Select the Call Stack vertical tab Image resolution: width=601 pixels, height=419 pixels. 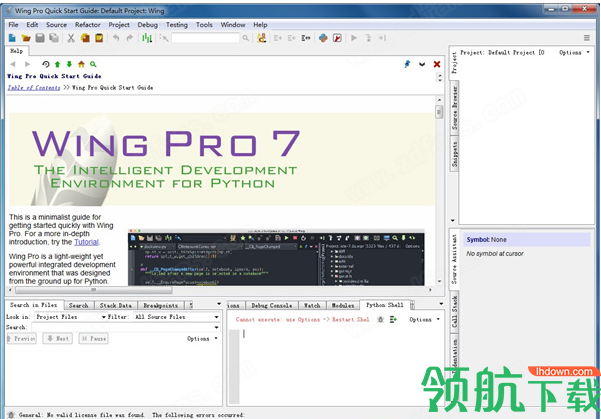[x=455, y=312]
